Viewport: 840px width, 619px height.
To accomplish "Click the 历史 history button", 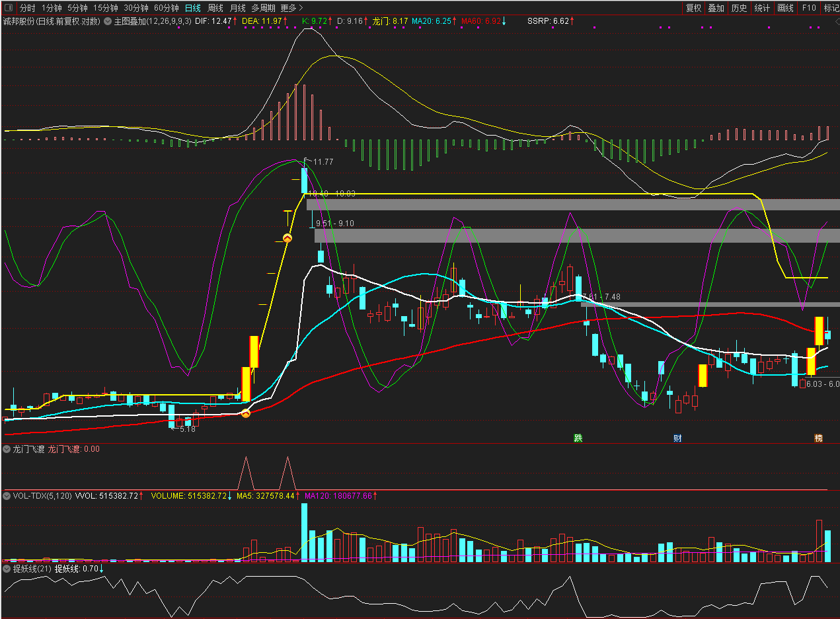I will 740,8.
